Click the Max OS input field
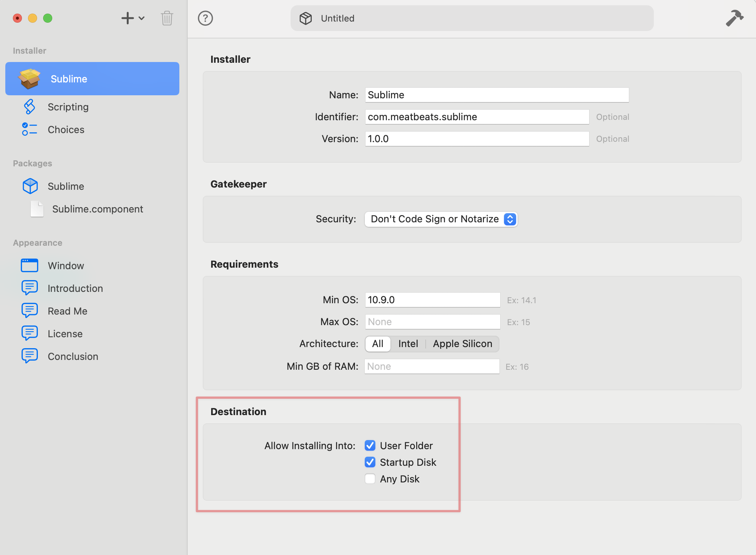Image resolution: width=756 pixels, height=555 pixels. [x=432, y=322]
